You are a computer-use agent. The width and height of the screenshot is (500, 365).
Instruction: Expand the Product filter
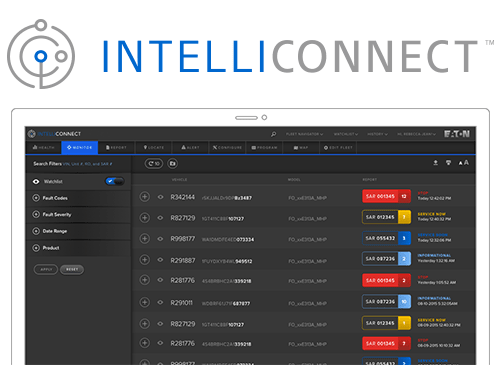coord(36,248)
